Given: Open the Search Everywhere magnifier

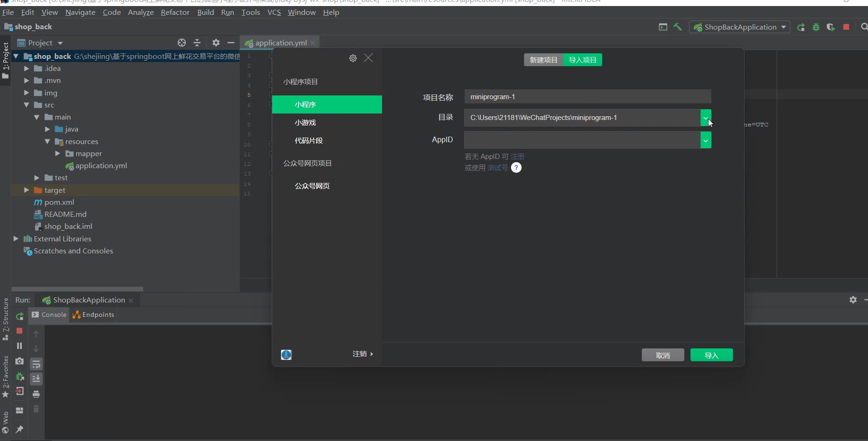Looking at the screenshot, I should click(x=864, y=27).
